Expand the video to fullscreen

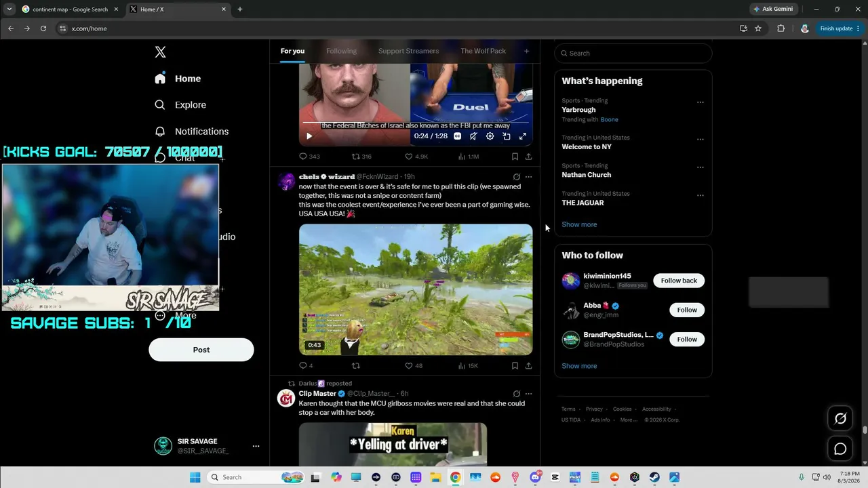pyautogui.click(x=523, y=136)
